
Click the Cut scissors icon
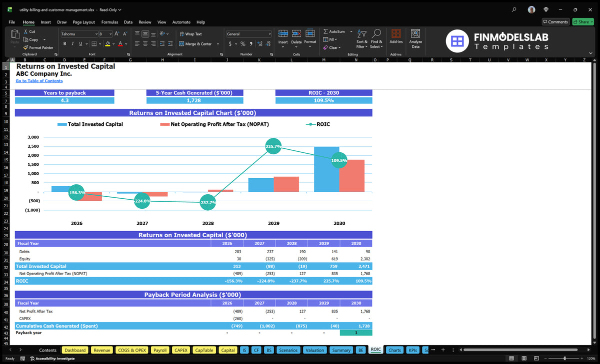(25, 31)
